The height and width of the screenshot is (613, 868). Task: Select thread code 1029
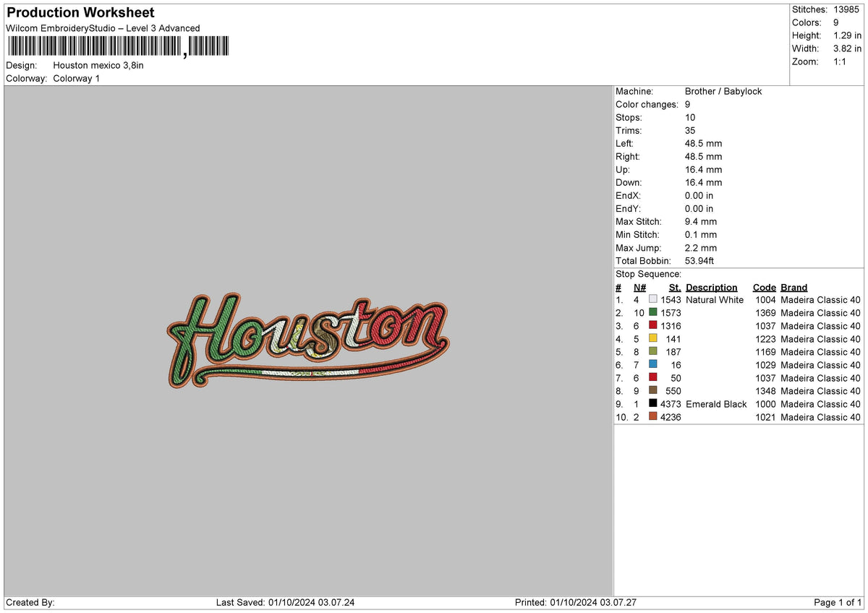[x=765, y=364]
